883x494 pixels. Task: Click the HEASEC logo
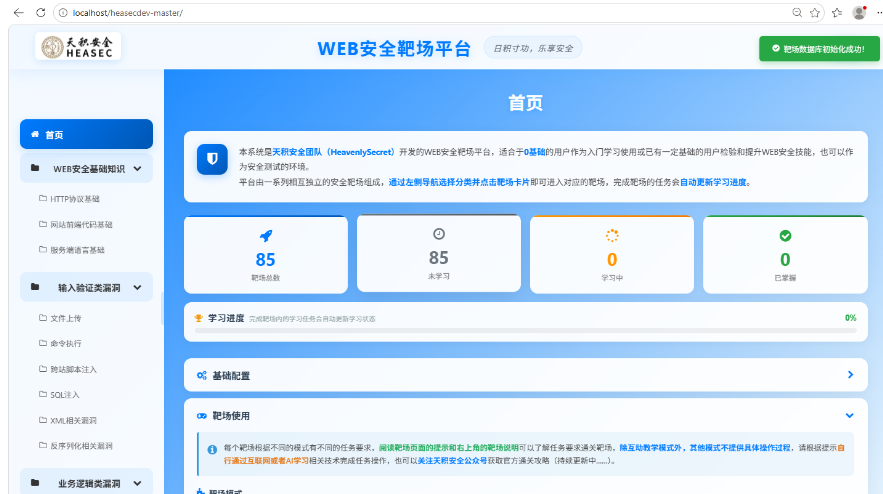click(78, 47)
